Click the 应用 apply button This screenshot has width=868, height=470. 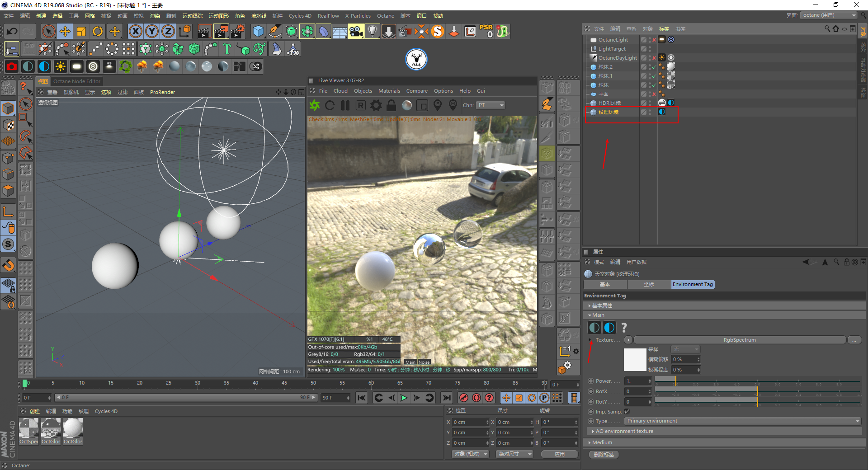560,454
